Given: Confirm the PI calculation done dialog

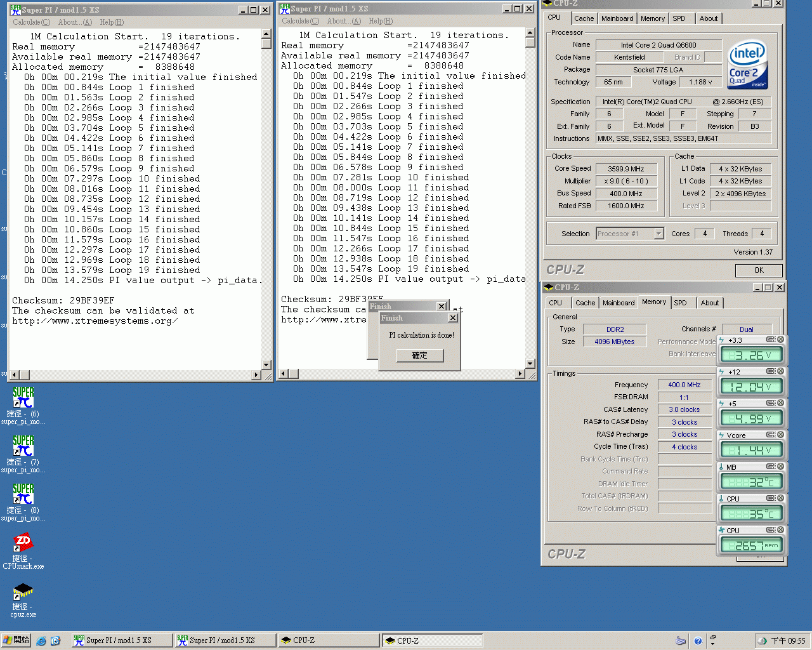Looking at the screenshot, I should click(420, 355).
